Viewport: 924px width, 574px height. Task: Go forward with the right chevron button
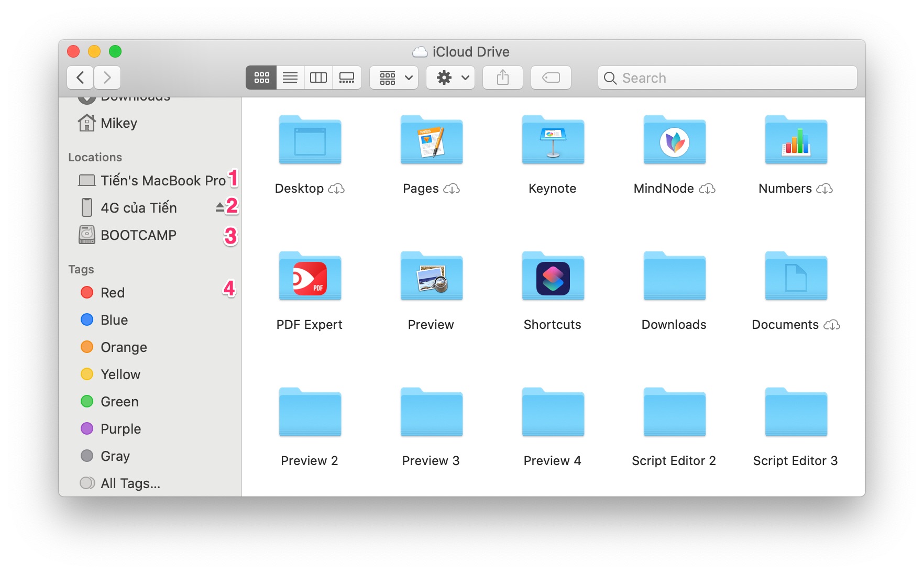[107, 78]
